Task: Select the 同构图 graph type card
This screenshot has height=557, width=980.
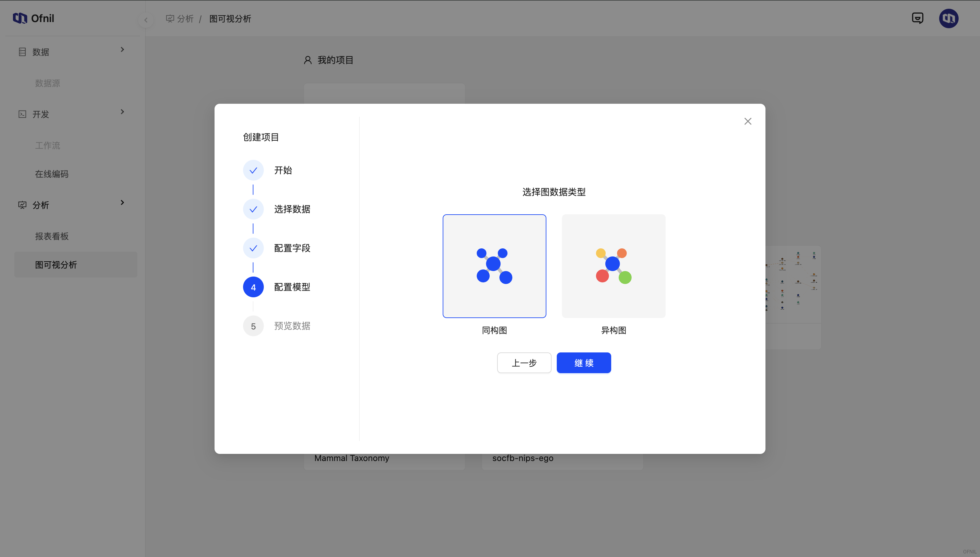Action: [494, 266]
